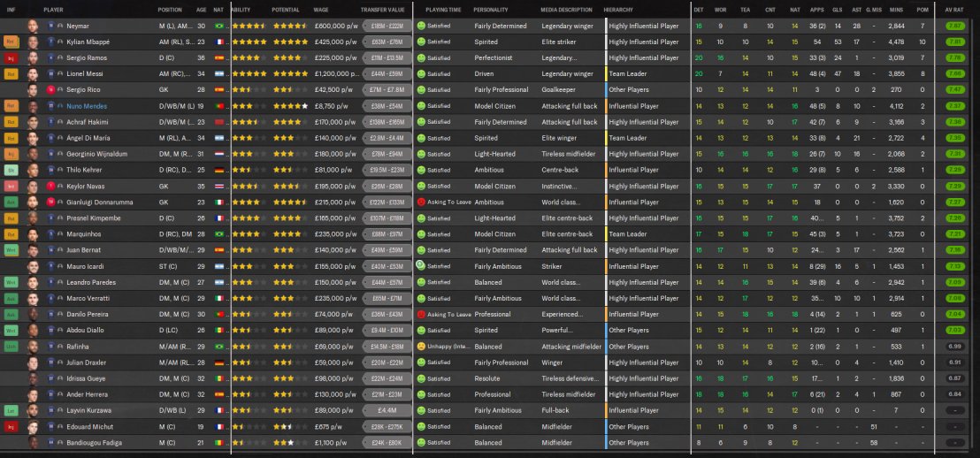
Task: Open Bandiougou Fadiga's player name
Action: pyautogui.click(x=93, y=442)
